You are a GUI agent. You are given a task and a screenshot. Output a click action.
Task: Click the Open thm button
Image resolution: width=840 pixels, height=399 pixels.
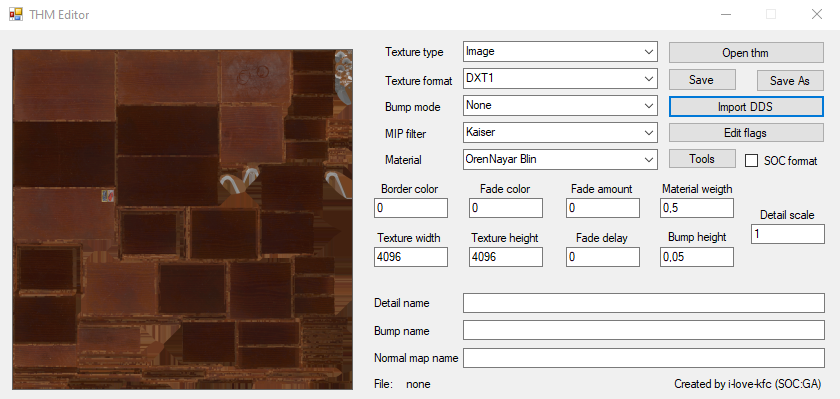point(746,52)
